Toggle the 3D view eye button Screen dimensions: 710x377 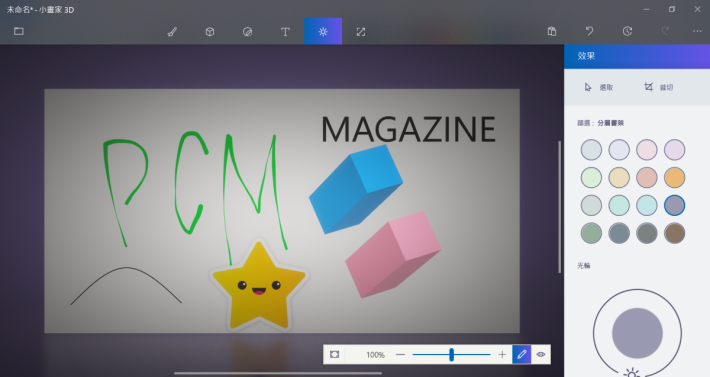tap(541, 354)
